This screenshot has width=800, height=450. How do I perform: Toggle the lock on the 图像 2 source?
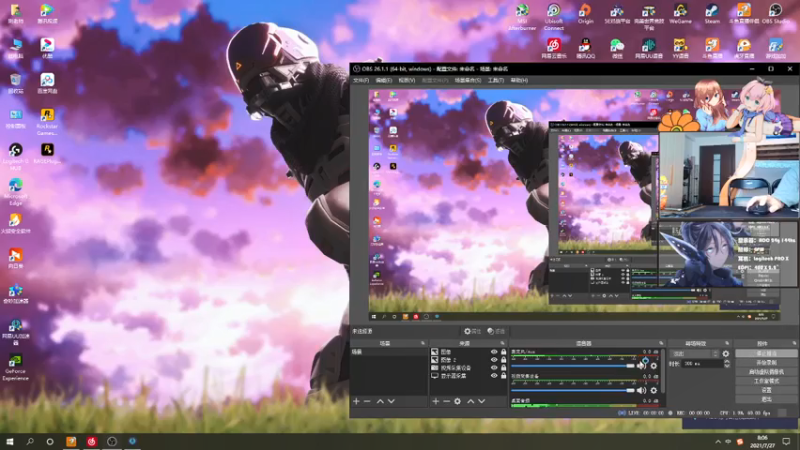504,360
